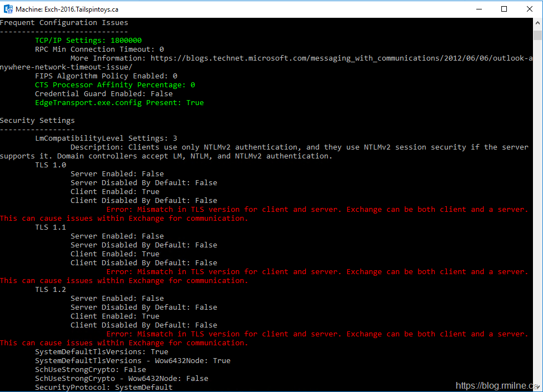Click the vertical scrollbar up arrow

pyautogui.click(x=537, y=23)
